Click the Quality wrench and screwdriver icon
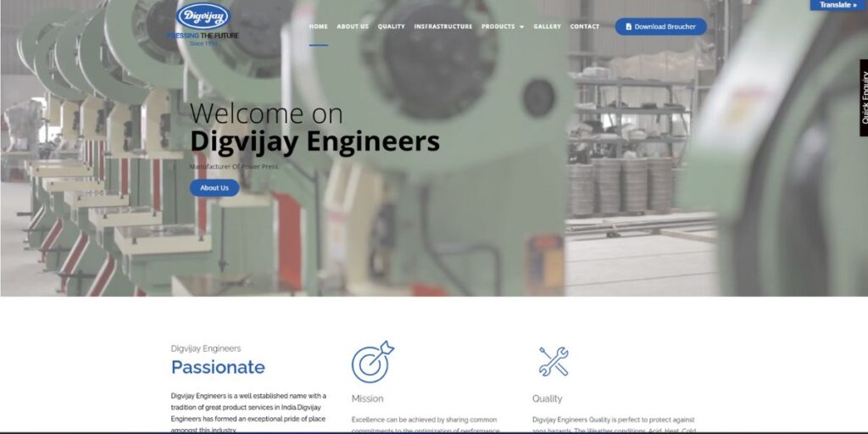 tap(554, 361)
